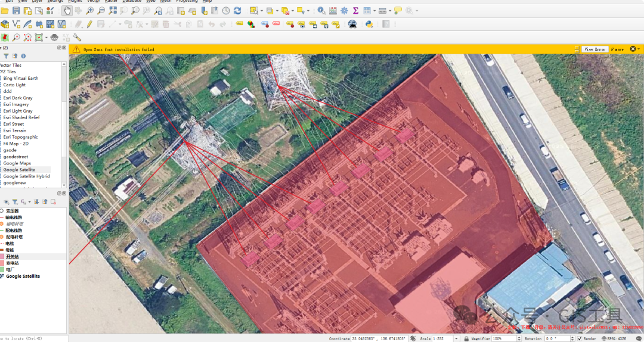Show Statistical Summary sigma icon
The width and height of the screenshot is (644, 342).
pyautogui.click(x=355, y=11)
